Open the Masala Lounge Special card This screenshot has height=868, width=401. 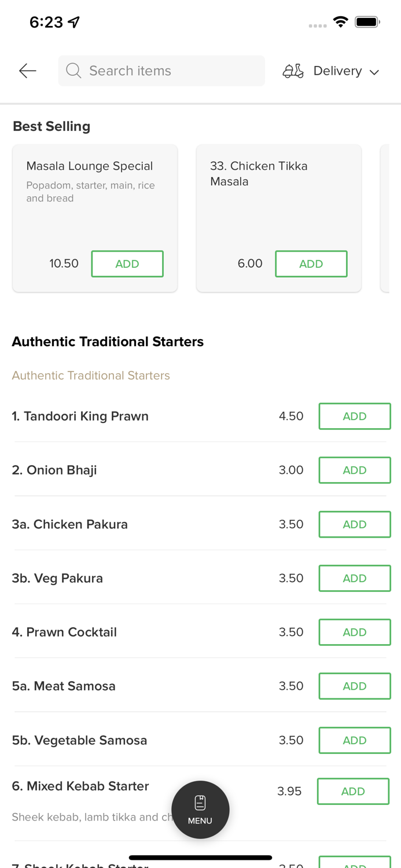pos(90,191)
